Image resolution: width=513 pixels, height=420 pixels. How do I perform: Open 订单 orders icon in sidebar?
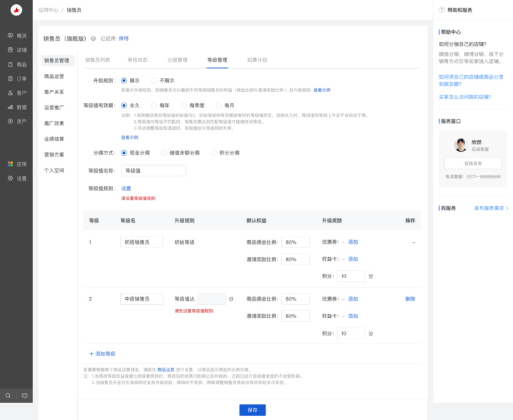click(x=11, y=79)
